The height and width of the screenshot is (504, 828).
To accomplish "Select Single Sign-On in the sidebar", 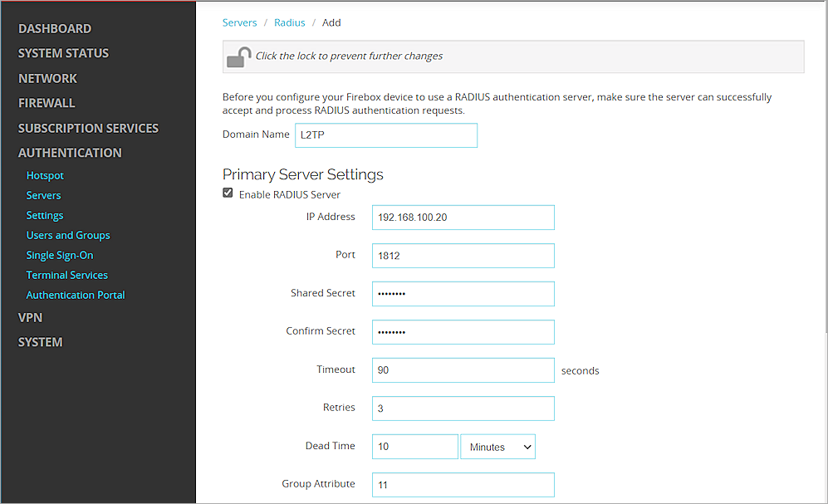I will [60, 256].
